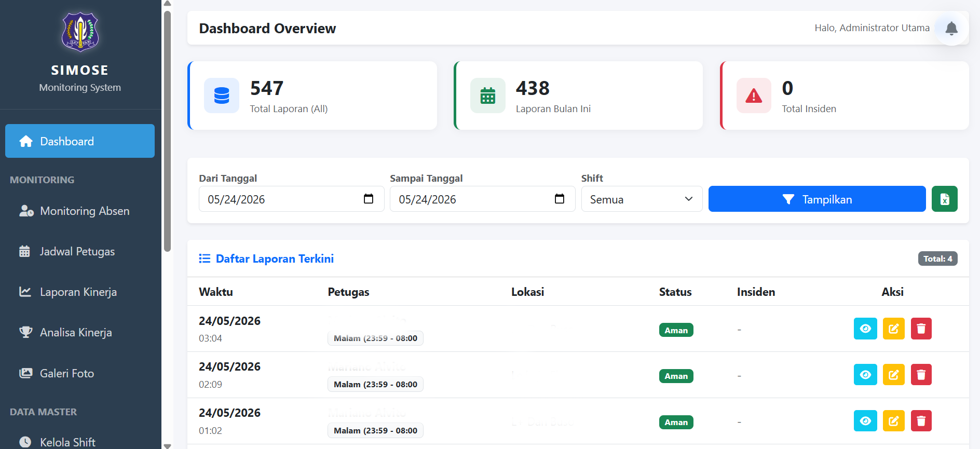Viewport: 980px width, 449px height.
Task: Navigate to Analisa Kinerja
Action: 80,332
